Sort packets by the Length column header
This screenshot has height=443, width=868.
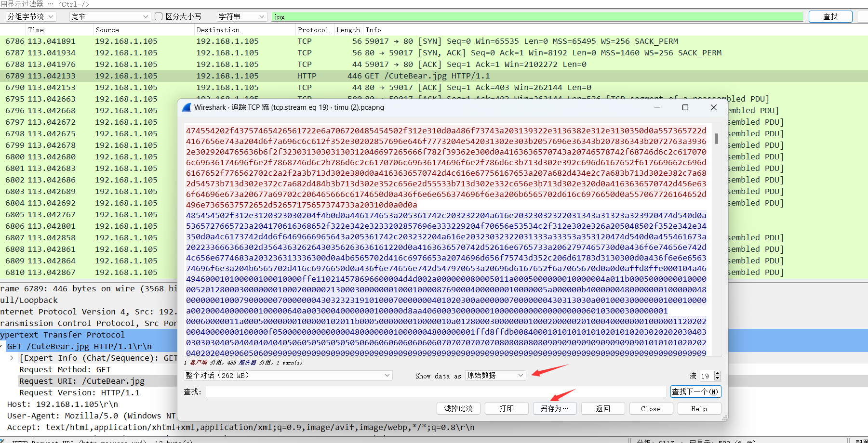[348, 30]
